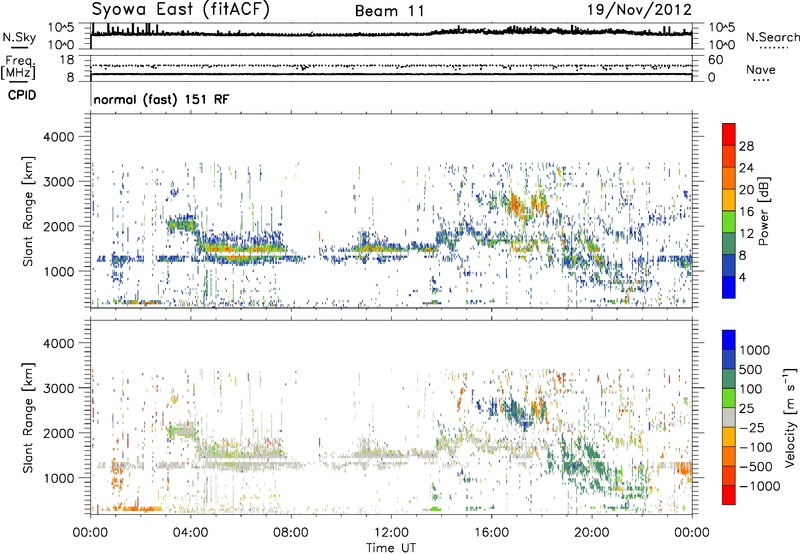Click the 'Syowa East (fitACF)' title

(181, 9)
